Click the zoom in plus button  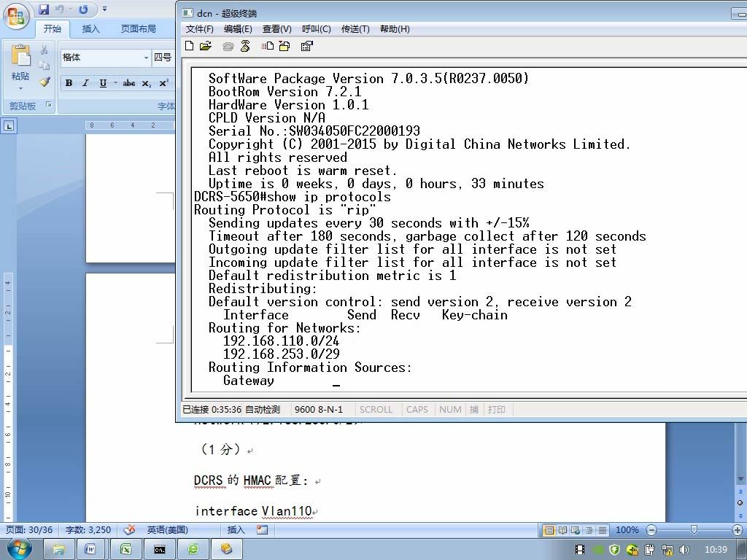click(x=737, y=530)
